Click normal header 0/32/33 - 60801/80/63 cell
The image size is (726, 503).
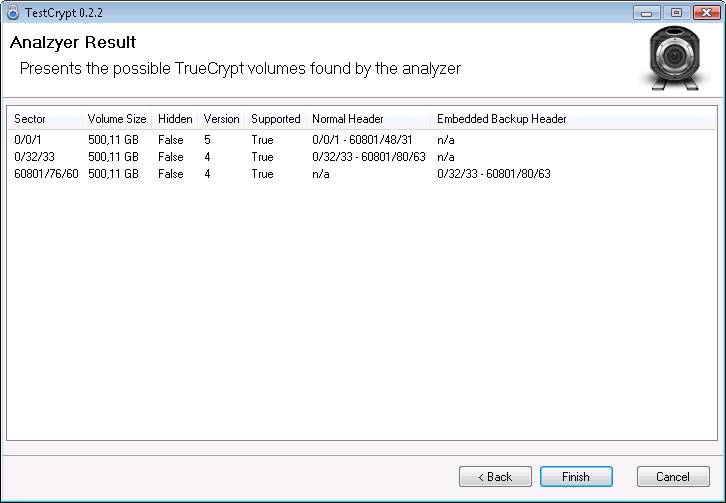(369, 157)
